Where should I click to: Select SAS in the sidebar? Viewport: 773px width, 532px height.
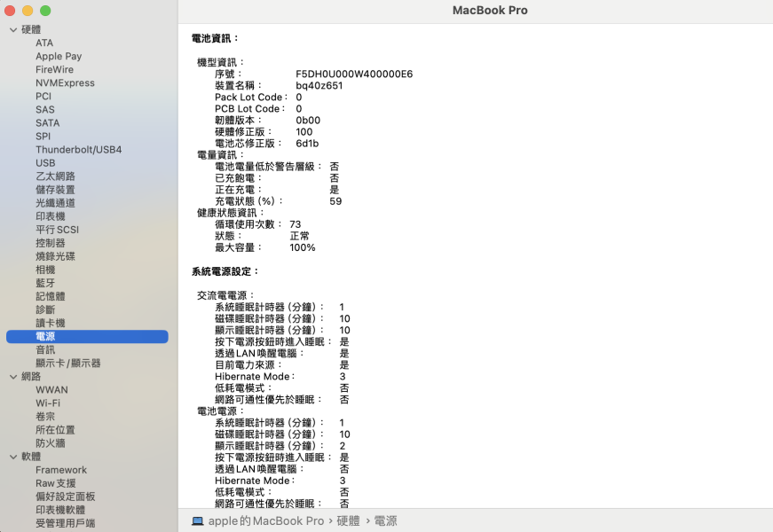tap(45, 109)
